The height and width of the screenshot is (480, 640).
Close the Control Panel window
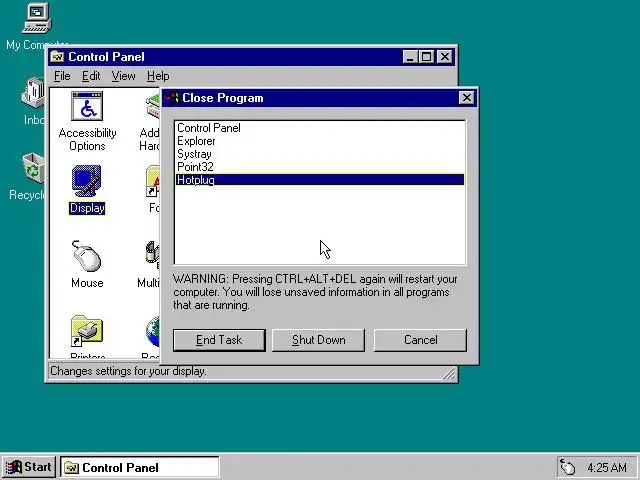tap(444, 57)
